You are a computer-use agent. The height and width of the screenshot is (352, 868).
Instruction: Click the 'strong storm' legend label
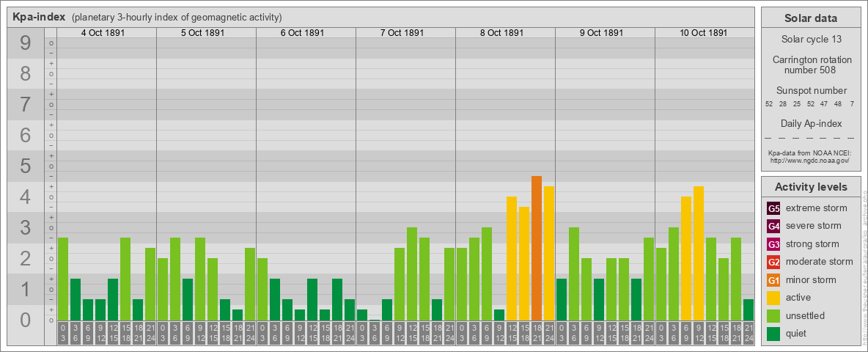point(812,244)
